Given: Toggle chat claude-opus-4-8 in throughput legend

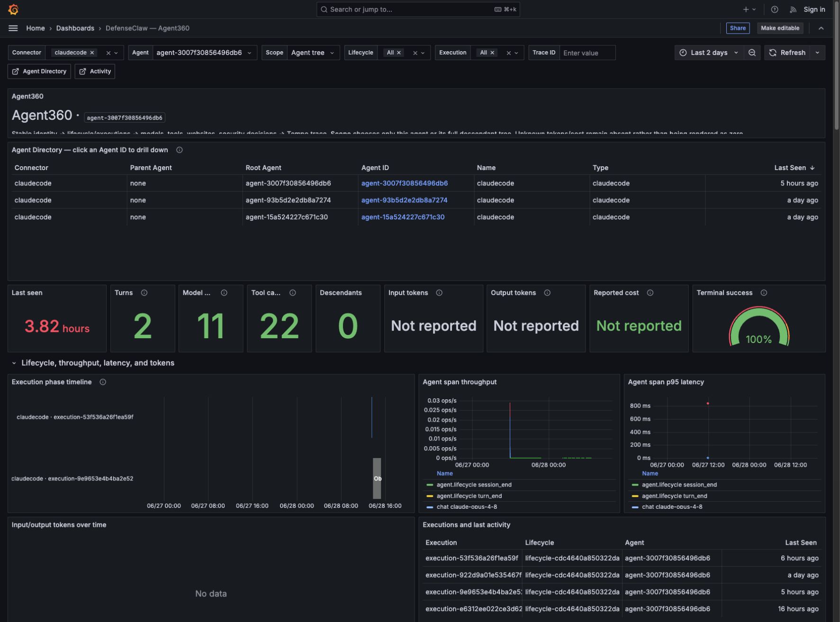Looking at the screenshot, I should [x=467, y=506].
